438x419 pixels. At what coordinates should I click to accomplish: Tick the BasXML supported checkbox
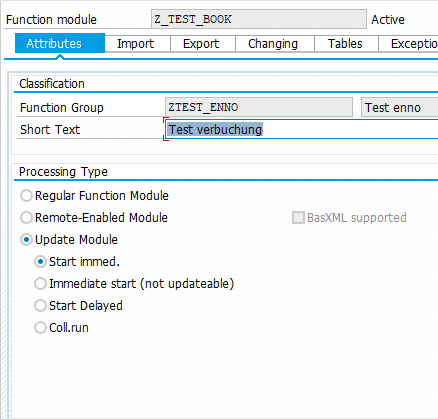(x=298, y=218)
